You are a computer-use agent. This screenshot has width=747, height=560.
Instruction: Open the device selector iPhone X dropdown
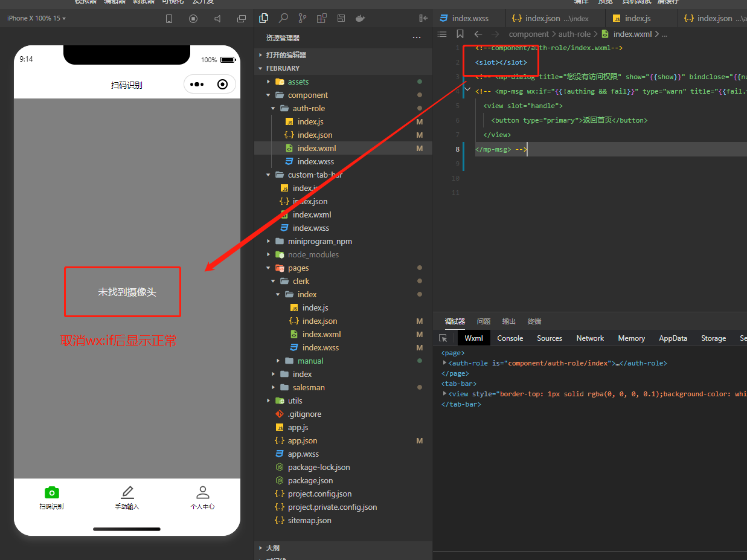pos(37,18)
